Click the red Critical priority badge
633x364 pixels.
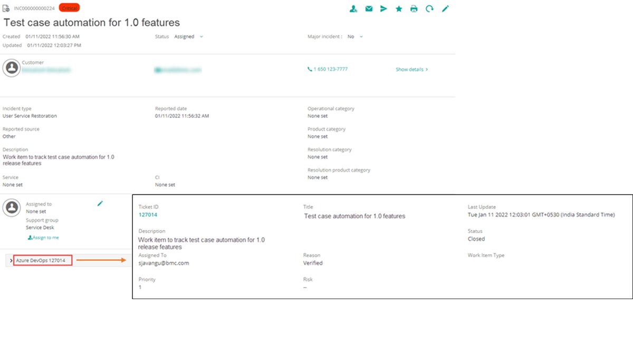[69, 8]
